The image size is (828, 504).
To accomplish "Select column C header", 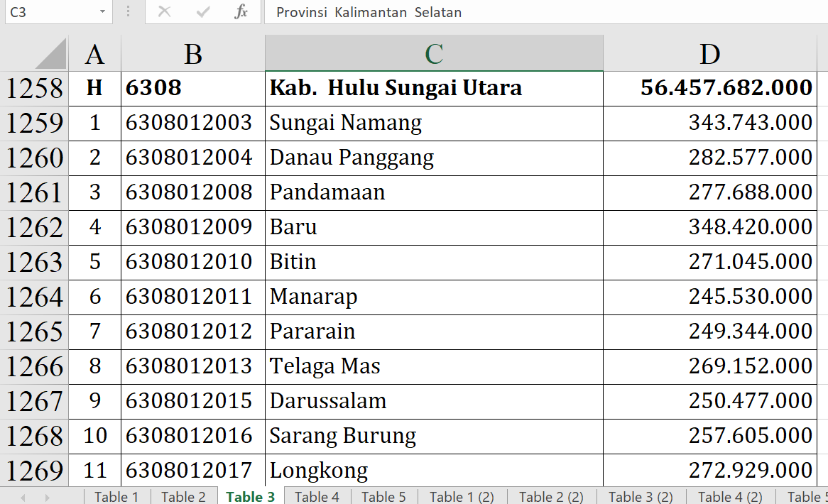I will (x=434, y=54).
